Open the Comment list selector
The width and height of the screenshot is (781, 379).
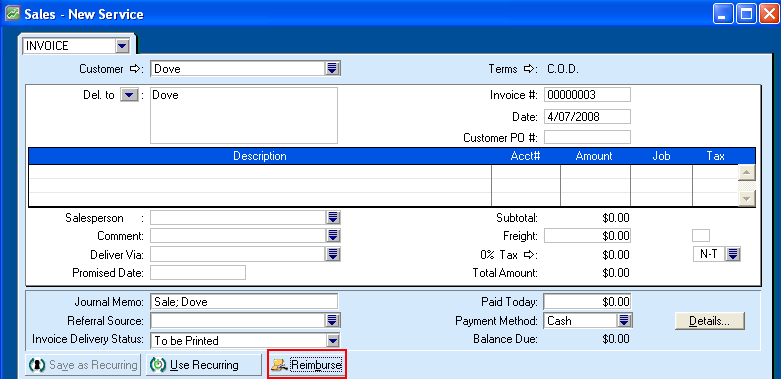point(333,236)
